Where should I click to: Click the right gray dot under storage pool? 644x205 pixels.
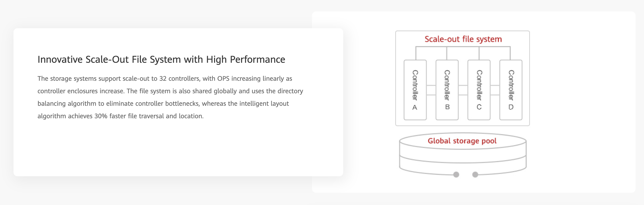(475, 174)
